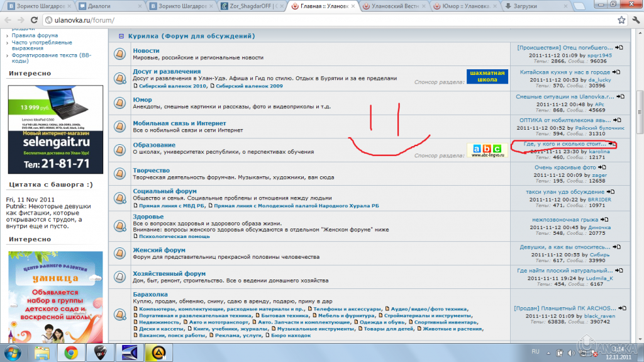Click the abc-lingvo sponsor banner
The height and width of the screenshot is (362, 644).
(487, 150)
